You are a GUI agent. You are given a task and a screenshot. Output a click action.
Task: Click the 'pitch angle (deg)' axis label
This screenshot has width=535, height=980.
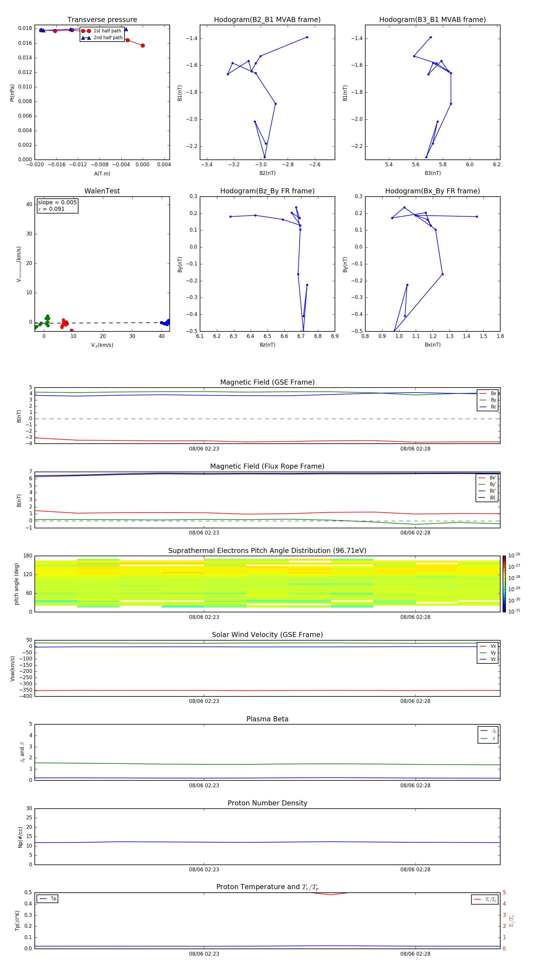(16, 584)
